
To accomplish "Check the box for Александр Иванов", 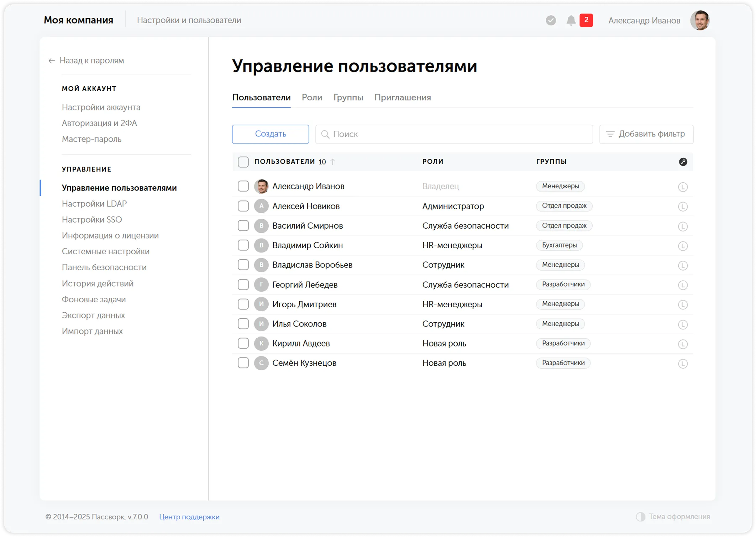I will pos(243,186).
